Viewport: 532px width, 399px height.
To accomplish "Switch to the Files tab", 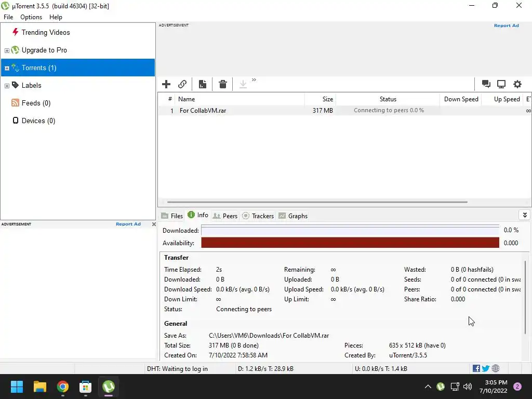I will pos(172,216).
